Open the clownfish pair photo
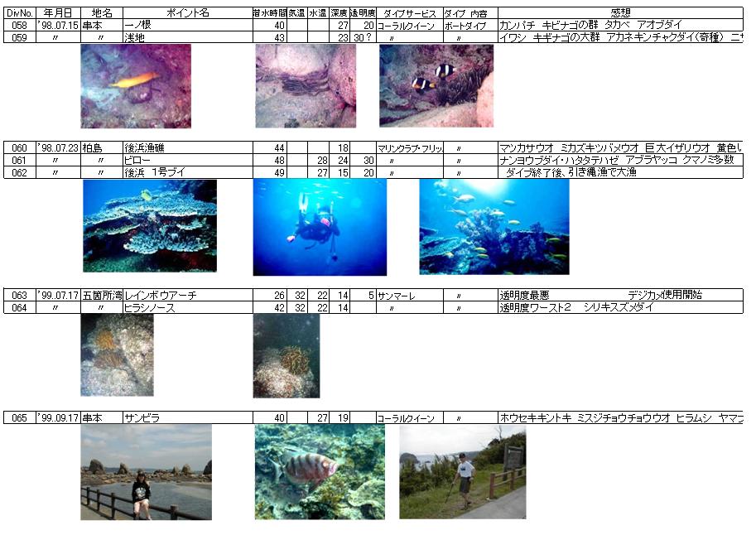This screenshot has height=535, width=756. [x=436, y=85]
